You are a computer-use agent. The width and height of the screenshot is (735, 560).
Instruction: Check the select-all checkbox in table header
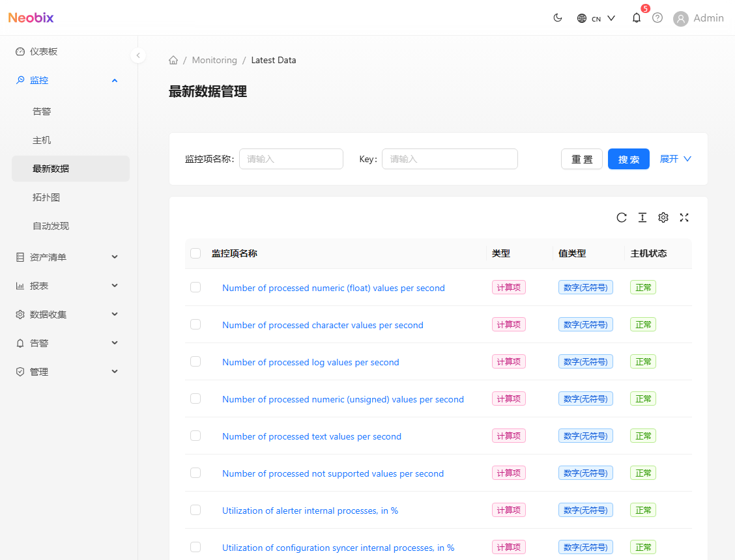click(195, 253)
